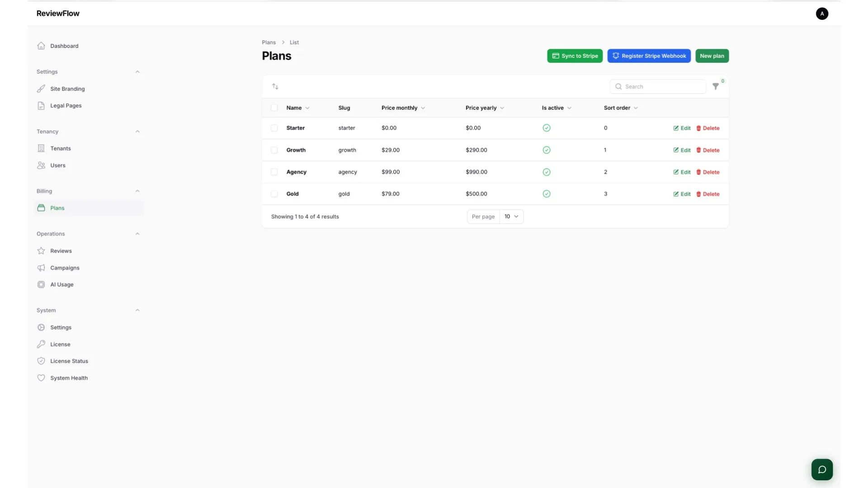
Task: Go to Campaigns in the sidebar
Action: 89,267
